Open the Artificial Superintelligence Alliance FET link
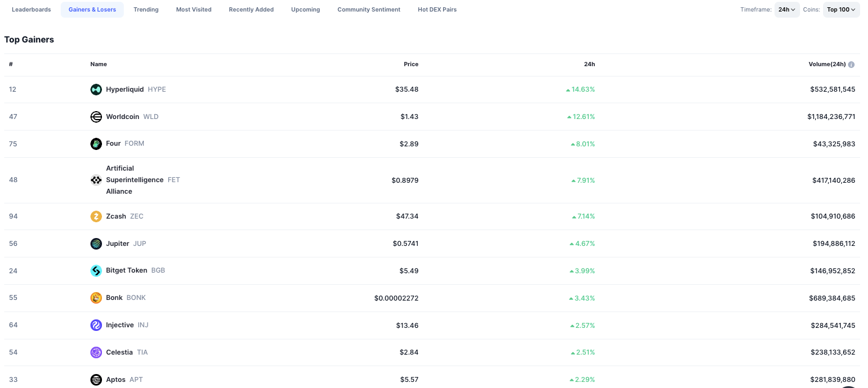 (x=135, y=180)
